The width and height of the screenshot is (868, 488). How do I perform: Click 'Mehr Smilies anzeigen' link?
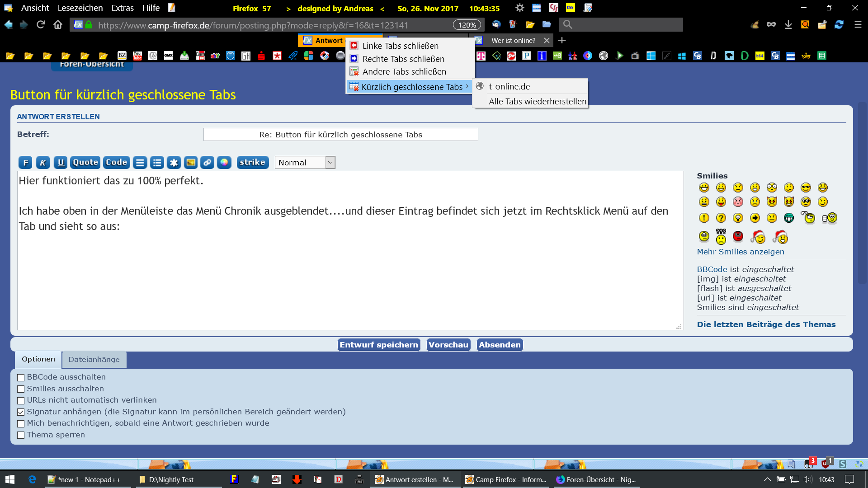click(741, 252)
